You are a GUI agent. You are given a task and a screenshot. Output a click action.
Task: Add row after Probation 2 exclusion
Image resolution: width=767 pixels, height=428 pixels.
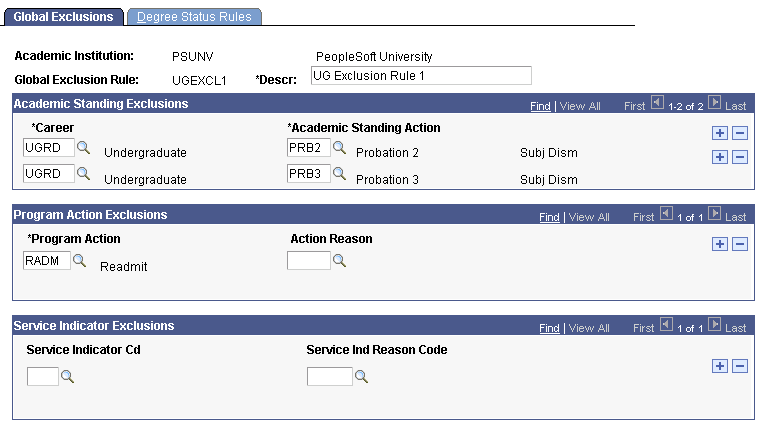pyautogui.click(x=719, y=132)
